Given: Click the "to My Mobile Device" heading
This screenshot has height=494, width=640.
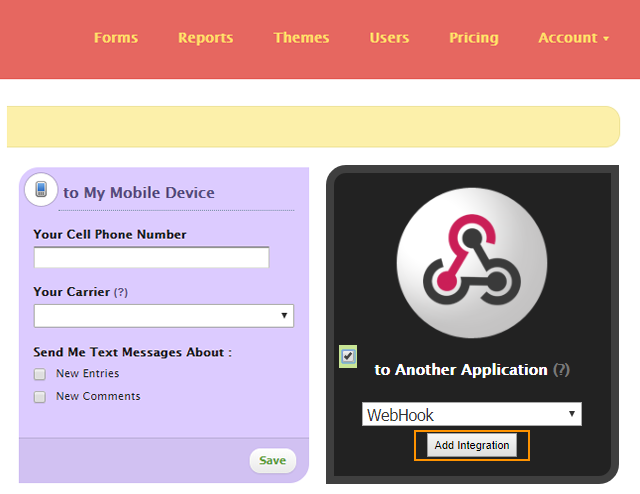Looking at the screenshot, I should click(x=139, y=193).
